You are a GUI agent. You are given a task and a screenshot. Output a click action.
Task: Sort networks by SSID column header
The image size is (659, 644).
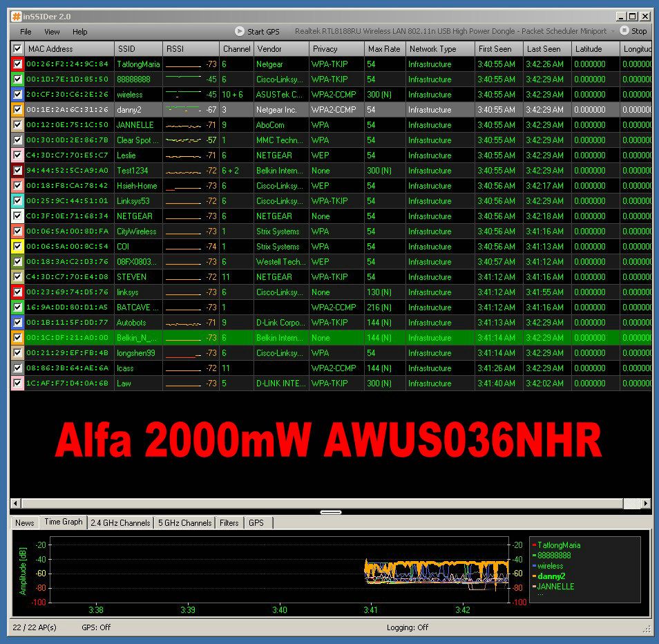[x=138, y=49]
